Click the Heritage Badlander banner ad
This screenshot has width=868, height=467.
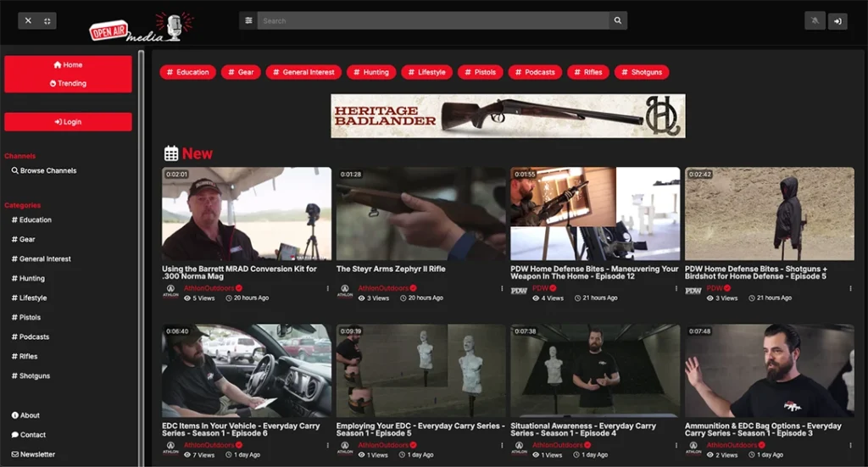click(508, 116)
